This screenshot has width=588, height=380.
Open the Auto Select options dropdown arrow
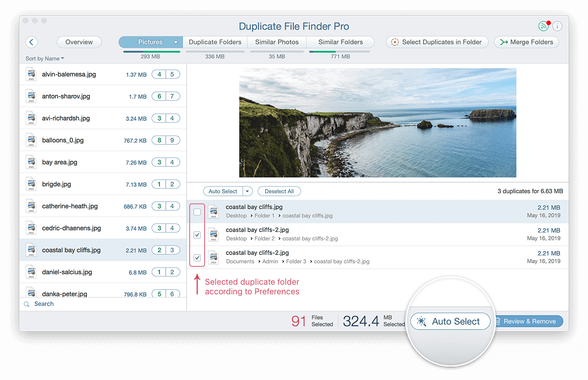247,191
